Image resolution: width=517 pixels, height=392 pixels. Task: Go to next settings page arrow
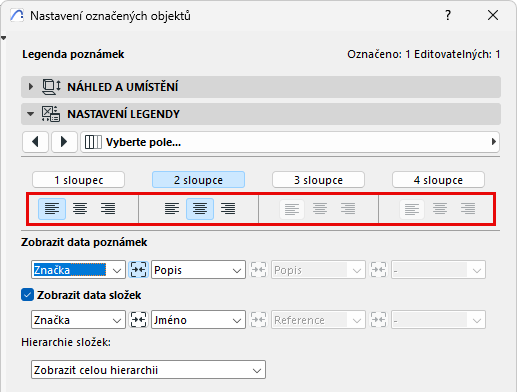coord(64,142)
